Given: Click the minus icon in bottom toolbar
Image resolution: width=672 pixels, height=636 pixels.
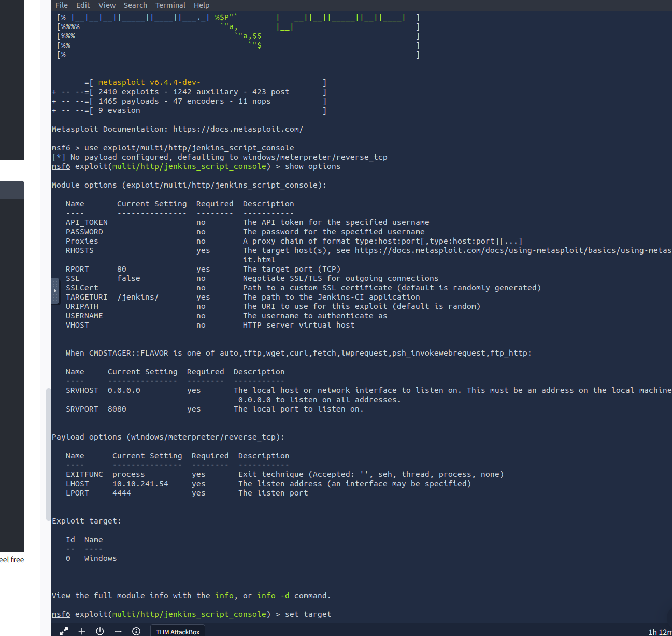Looking at the screenshot, I should tap(118, 631).
